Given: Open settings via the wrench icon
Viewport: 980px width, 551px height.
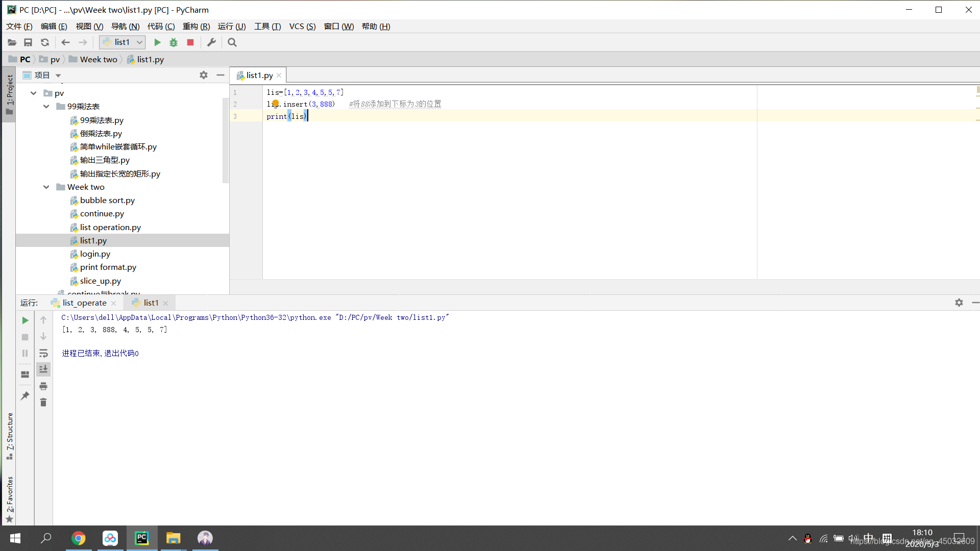Looking at the screenshot, I should [211, 42].
